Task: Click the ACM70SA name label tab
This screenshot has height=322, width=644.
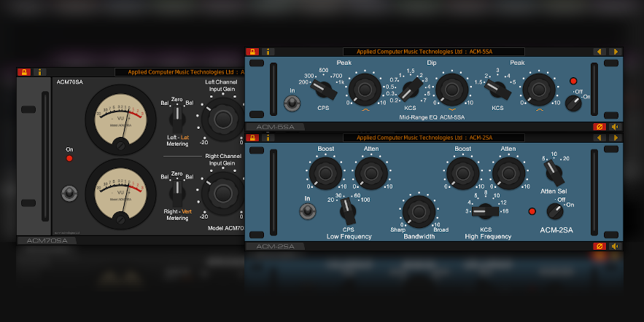Action: [47, 240]
